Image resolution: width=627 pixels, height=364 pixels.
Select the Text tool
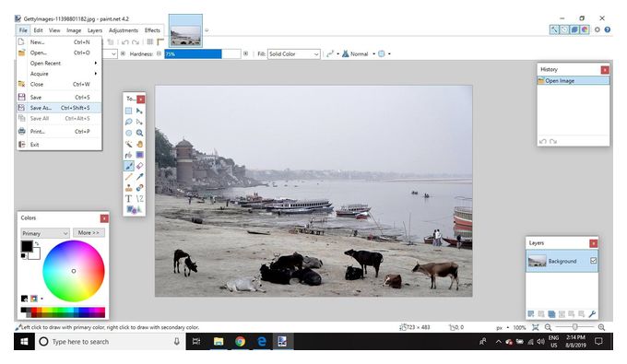(128, 198)
